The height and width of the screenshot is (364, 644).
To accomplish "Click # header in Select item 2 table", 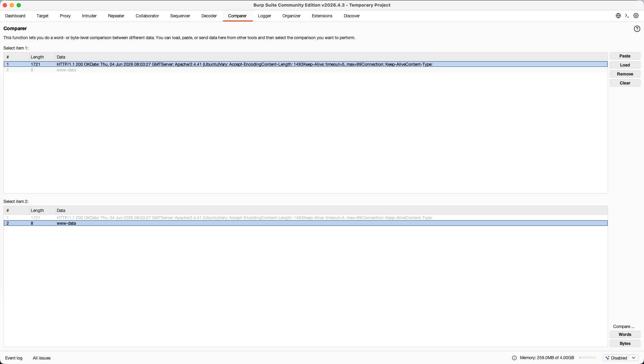I will tap(17, 211).
